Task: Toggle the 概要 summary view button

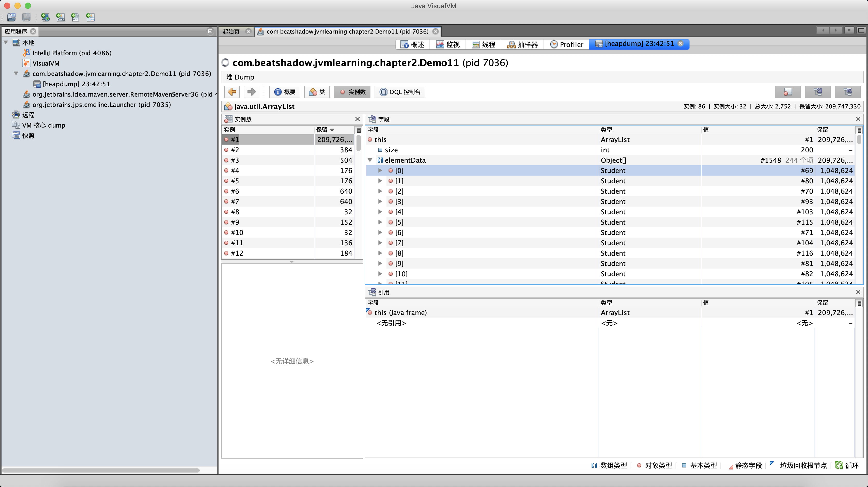Action: tap(285, 92)
